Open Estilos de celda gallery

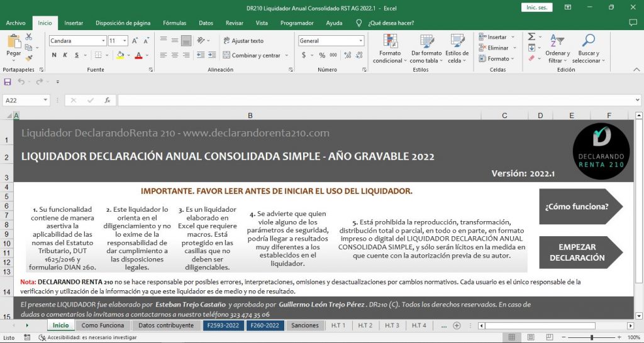(457, 49)
